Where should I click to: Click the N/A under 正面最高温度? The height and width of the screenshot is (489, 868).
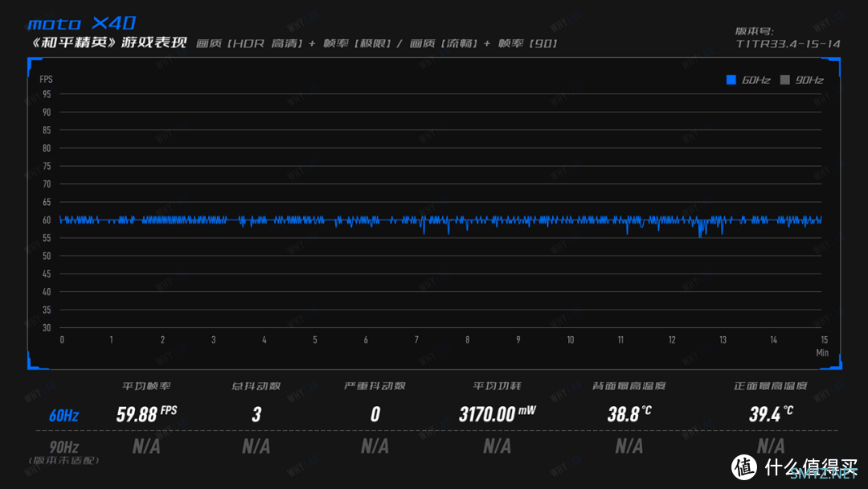click(x=771, y=446)
